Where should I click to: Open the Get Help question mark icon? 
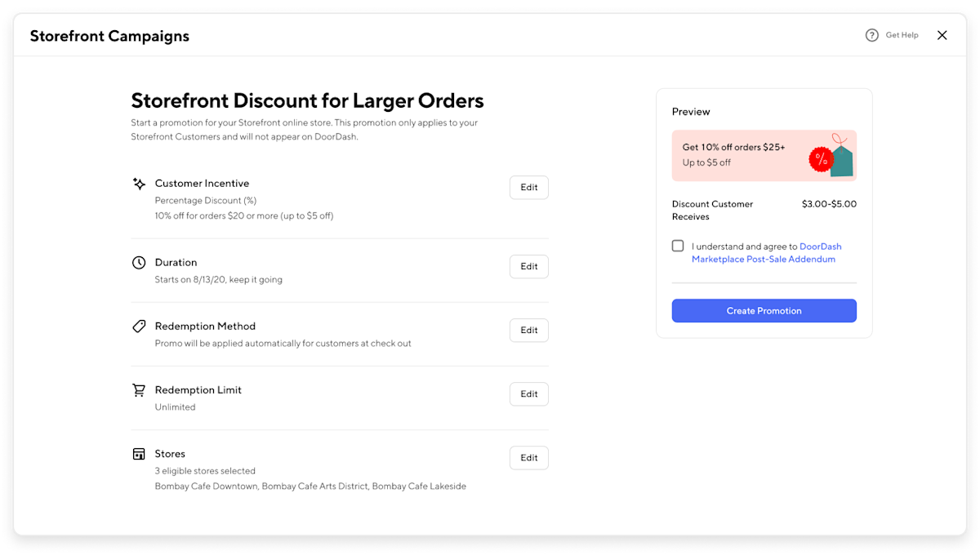871,35
